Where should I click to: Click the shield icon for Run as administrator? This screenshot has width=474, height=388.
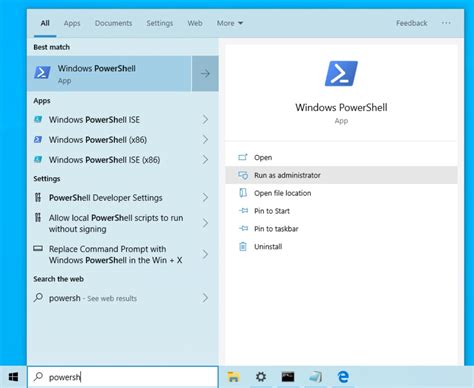pyautogui.click(x=243, y=175)
